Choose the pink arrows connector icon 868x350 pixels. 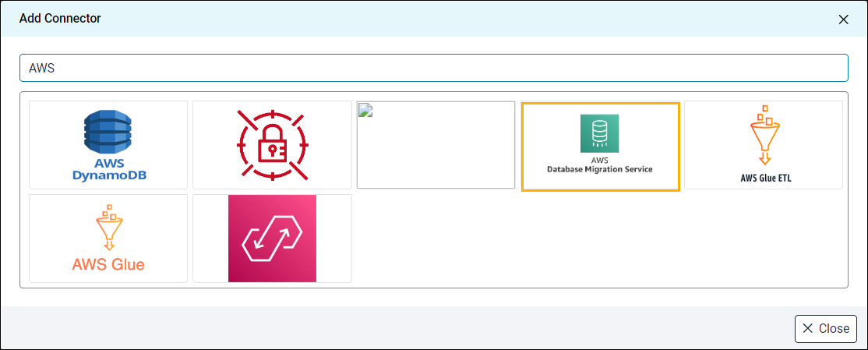[273, 238]
